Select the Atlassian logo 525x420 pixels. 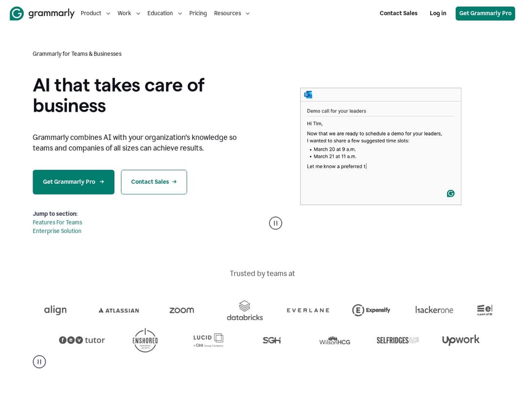coord(118,310)
